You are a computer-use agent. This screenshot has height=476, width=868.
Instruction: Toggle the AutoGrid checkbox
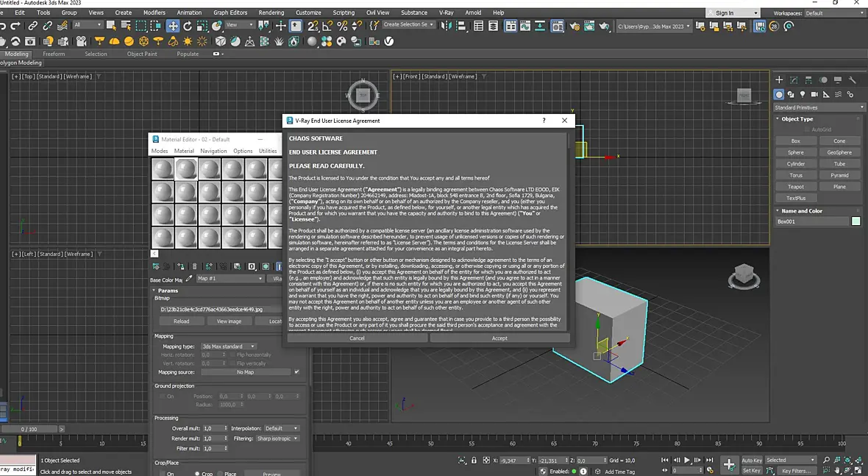pos(807,129)
